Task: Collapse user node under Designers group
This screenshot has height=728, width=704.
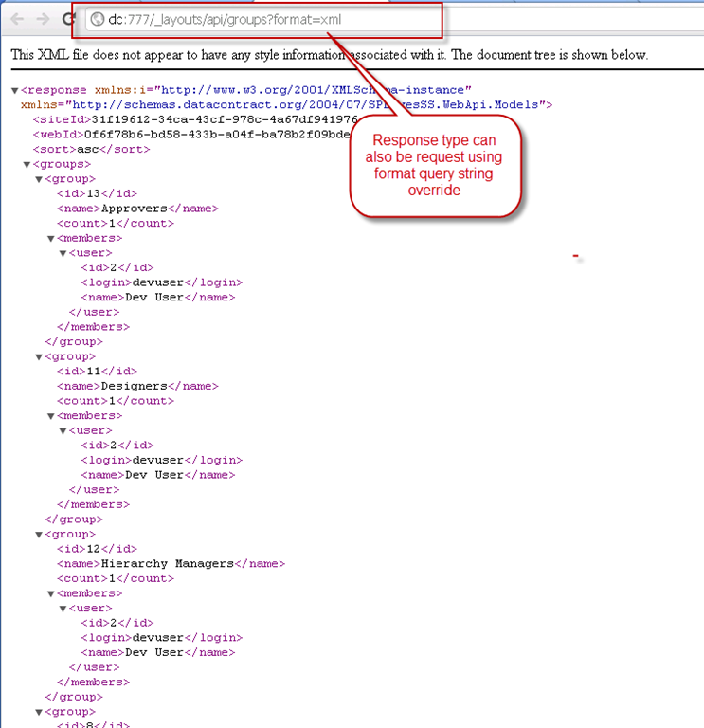Action: click(x=63, y=431)
